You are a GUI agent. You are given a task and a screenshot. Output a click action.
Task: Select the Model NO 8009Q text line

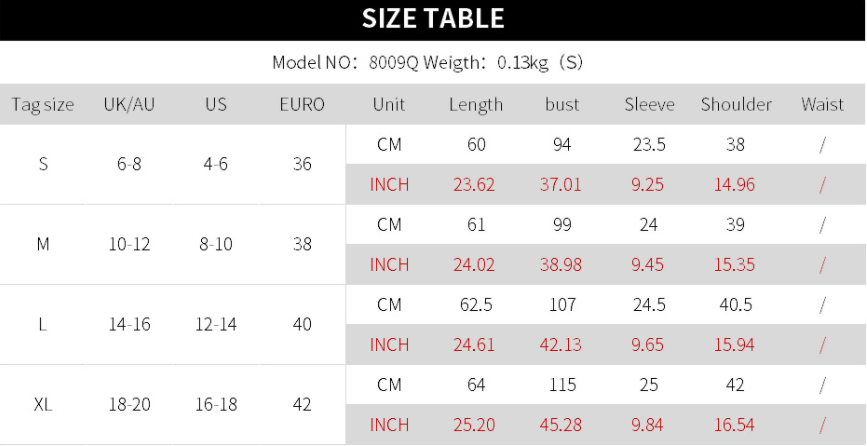point(427,62)
